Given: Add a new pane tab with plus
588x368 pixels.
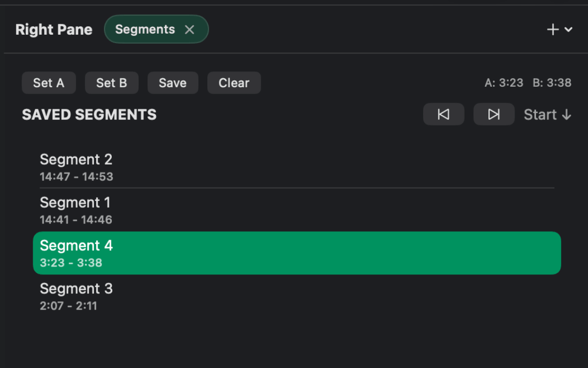Looking at the screenshot, I should coord(553,29).
